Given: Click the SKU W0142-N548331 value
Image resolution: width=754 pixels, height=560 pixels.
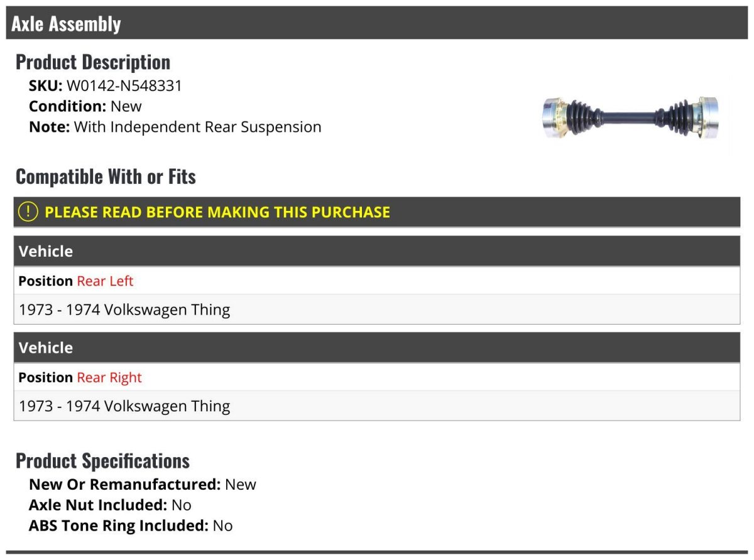Looking at the screenshot, I should (x=124, y=86).
